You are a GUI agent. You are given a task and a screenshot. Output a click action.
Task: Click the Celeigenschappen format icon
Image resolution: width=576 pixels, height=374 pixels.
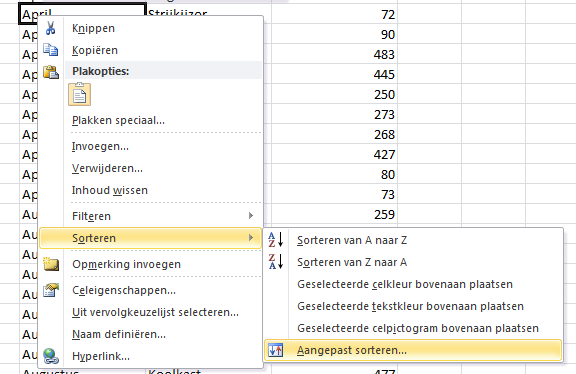51,290
